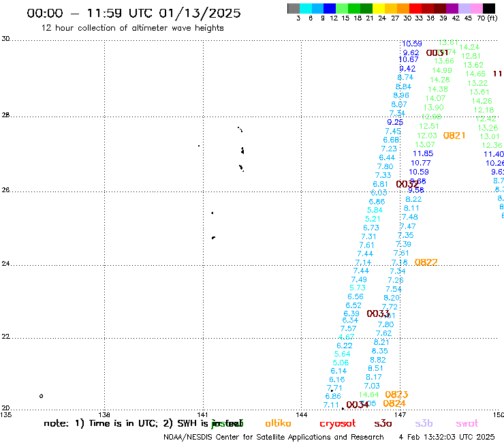Click the s3b satellite legend label

pyautogui.click(x=424, y=423)
